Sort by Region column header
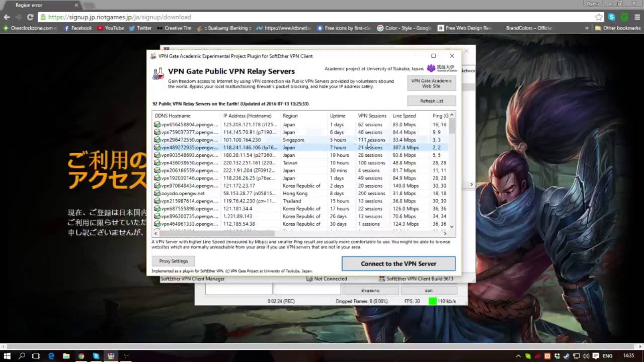644x362 pixels. pyautogui.click(x=304, y=116)
